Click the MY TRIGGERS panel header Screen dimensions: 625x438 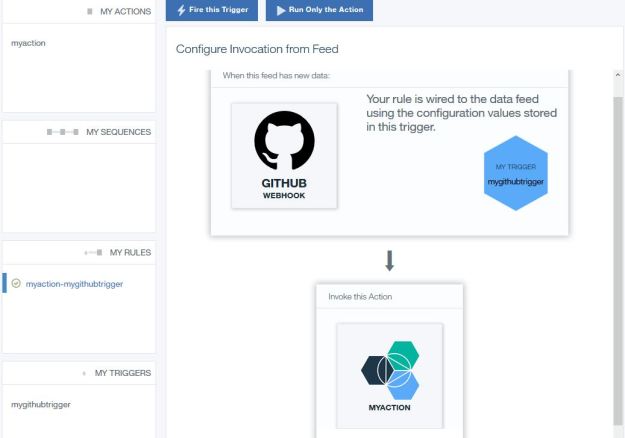click(x=122, y=373)
